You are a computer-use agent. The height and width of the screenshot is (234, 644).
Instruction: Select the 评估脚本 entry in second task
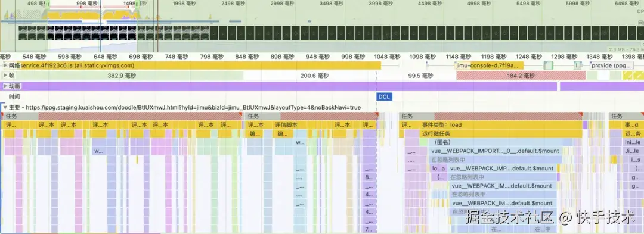click(x=286, y=125)
